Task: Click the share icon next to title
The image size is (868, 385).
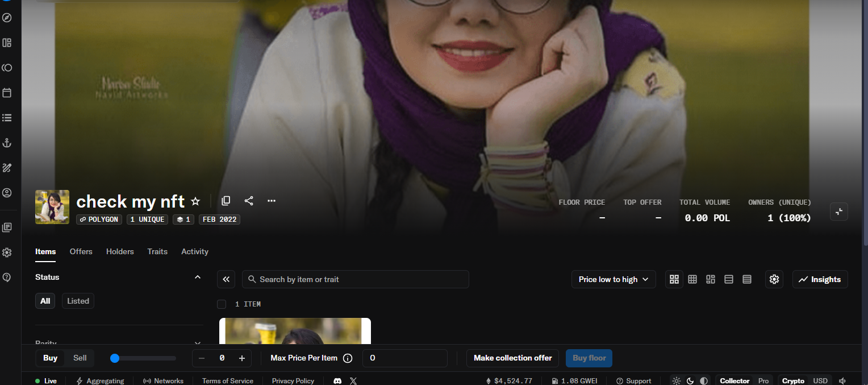Action: [249, 201]
